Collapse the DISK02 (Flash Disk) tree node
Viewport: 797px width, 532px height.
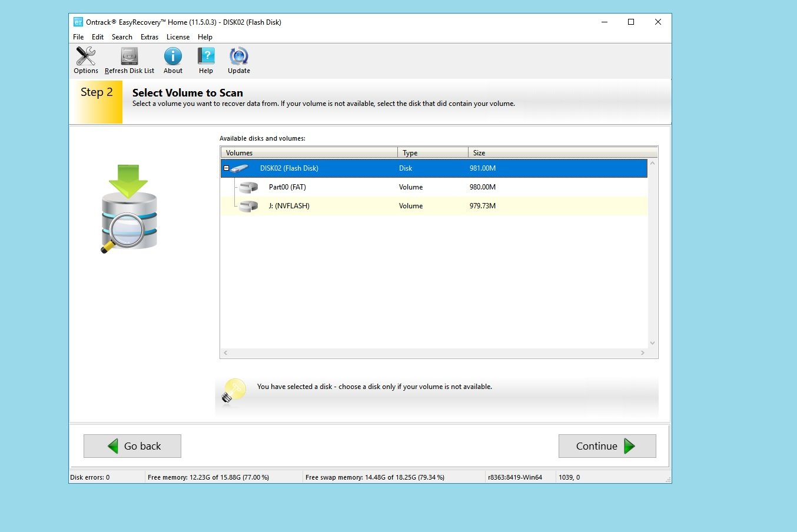tap(226, 168)
